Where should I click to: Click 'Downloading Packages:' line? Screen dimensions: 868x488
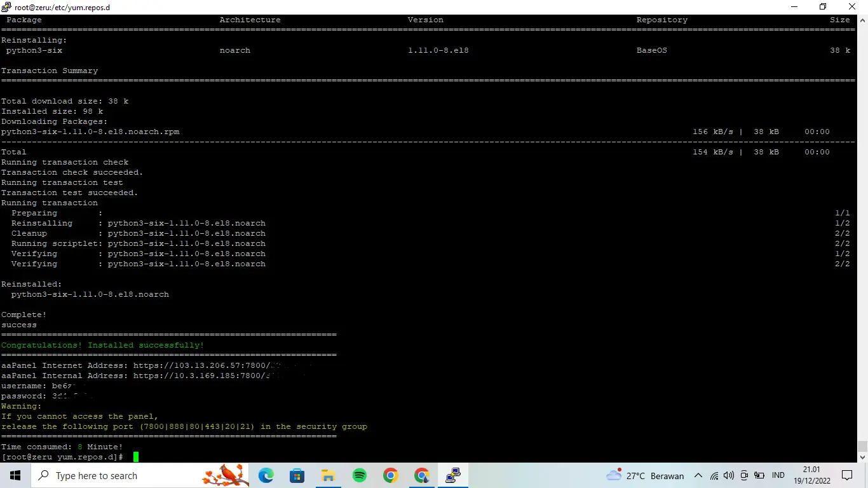(55, 121)
